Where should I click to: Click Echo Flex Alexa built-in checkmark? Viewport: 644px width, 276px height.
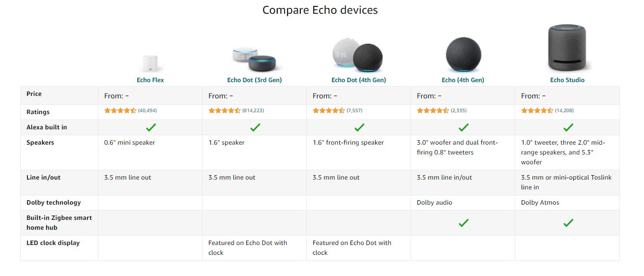click(151, 127)
